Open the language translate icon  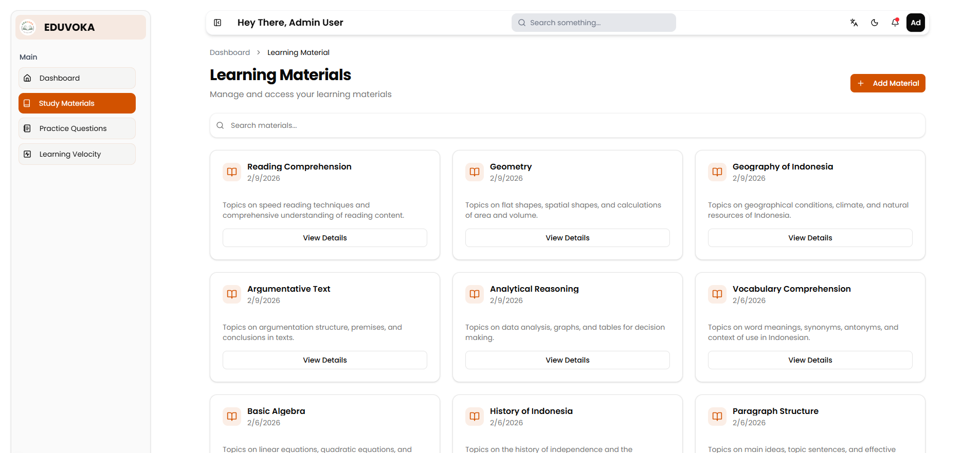(x=854, y=23)
